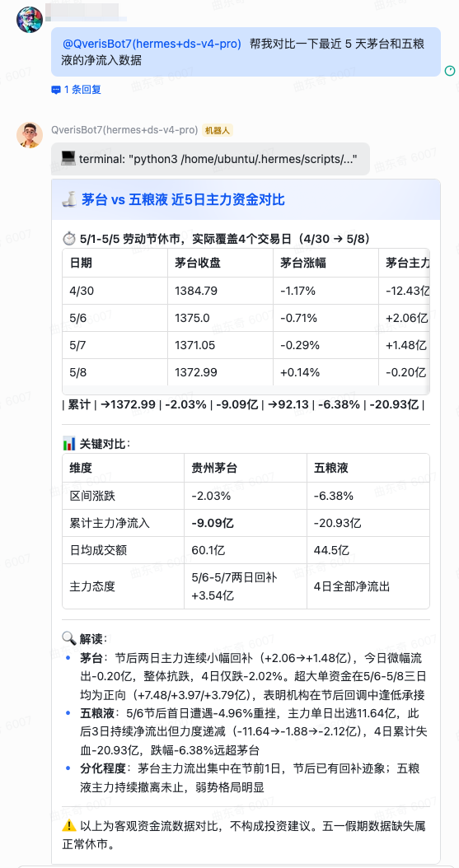Click the 茅台 vs 五粮液 card title
The image size is (459, 868).
(183, 200)
